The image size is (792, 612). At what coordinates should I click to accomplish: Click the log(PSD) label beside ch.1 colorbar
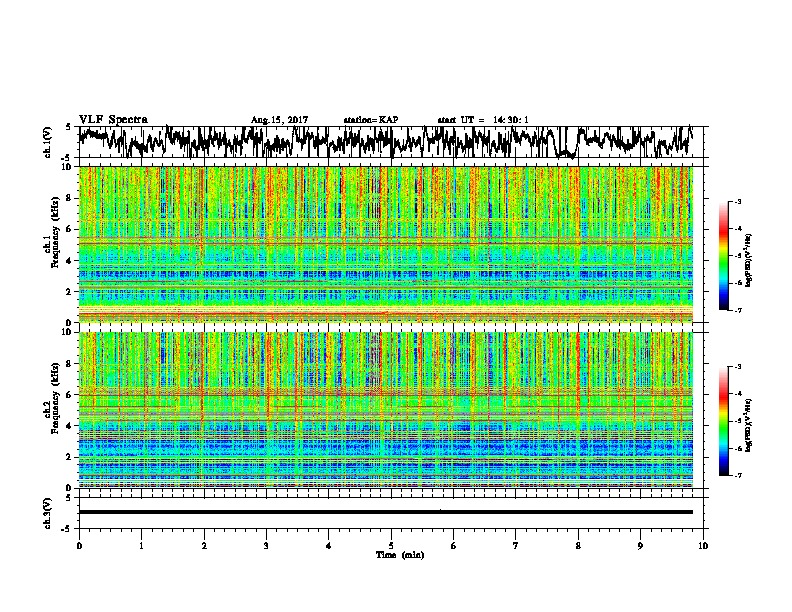pos(749,260)
